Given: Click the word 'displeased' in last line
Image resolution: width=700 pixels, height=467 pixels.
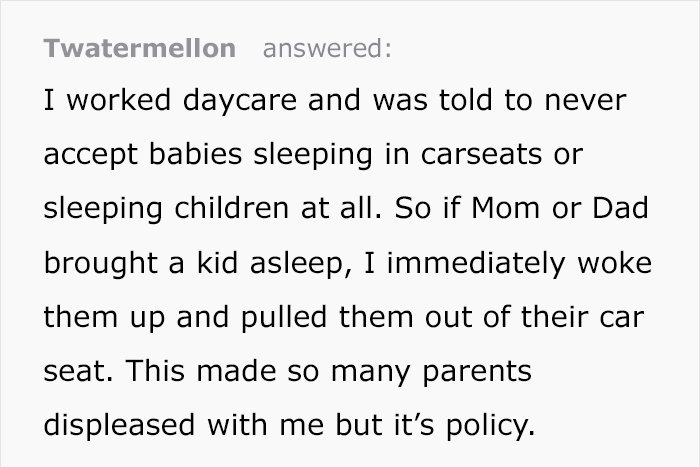Looking at the screenshot, I should coord(119,425).
